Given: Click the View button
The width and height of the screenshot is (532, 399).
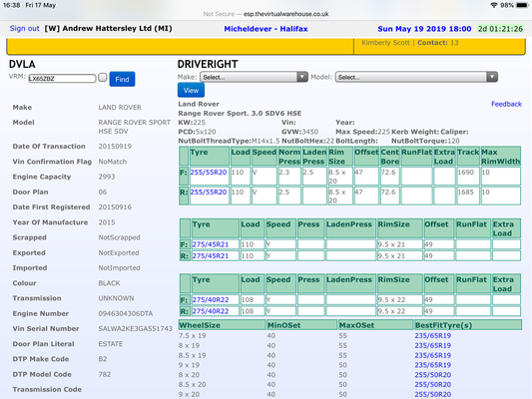Looking at the screenshot, I should [x=191, y=90].
